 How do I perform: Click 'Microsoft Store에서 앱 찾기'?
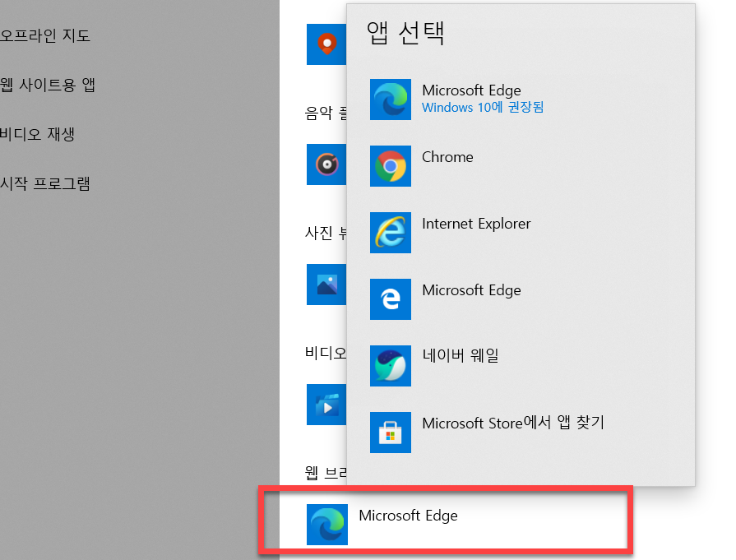(x=513, y=423)
